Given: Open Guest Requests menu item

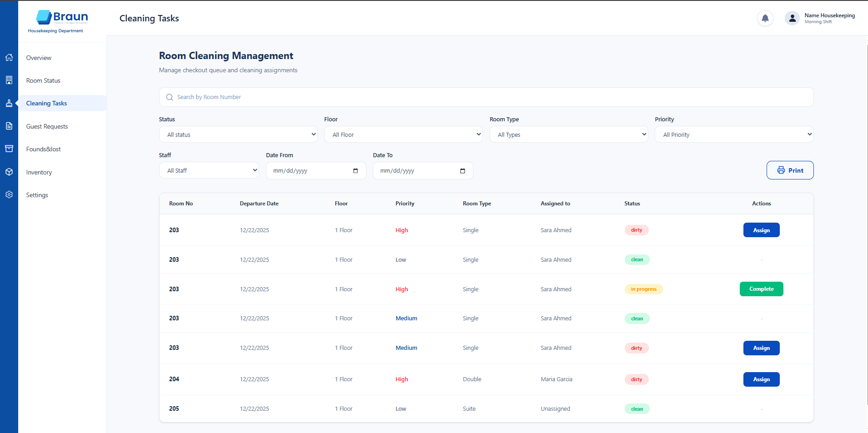Looking at the screenshot, I should pos(47,126).
